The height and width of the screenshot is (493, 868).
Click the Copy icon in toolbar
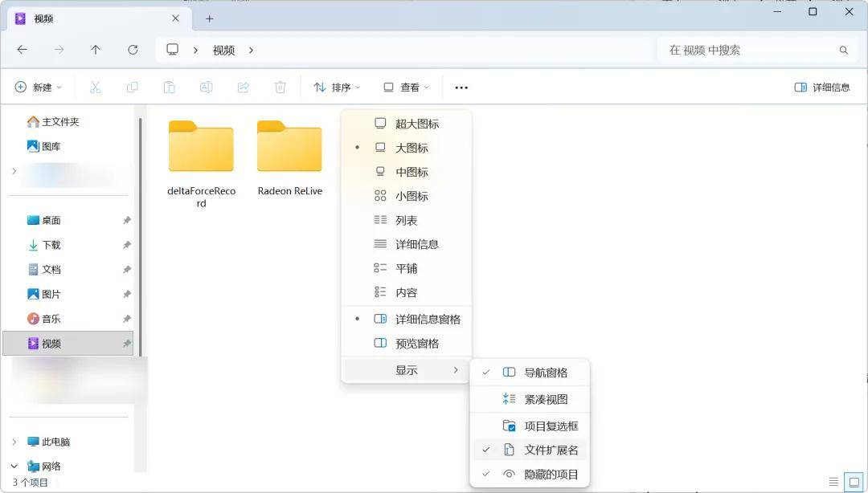click(x=133, y=88)
